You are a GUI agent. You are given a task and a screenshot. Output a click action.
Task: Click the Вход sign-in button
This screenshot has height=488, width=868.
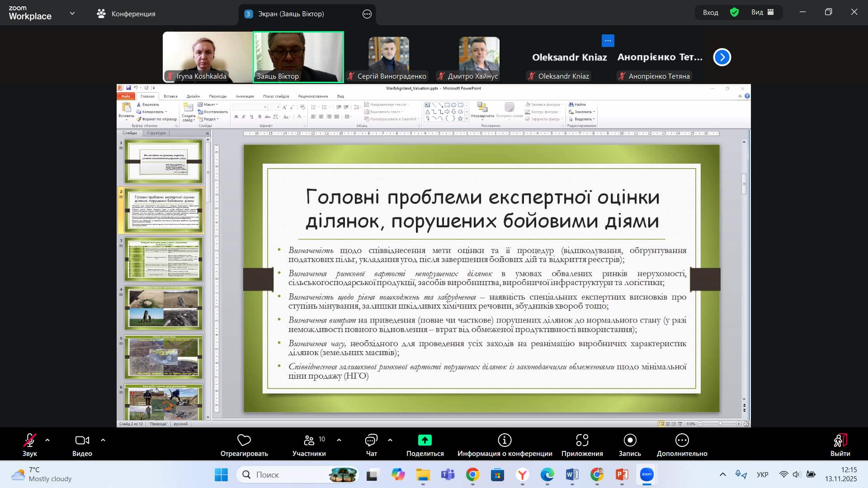click(x=710, y=12)
